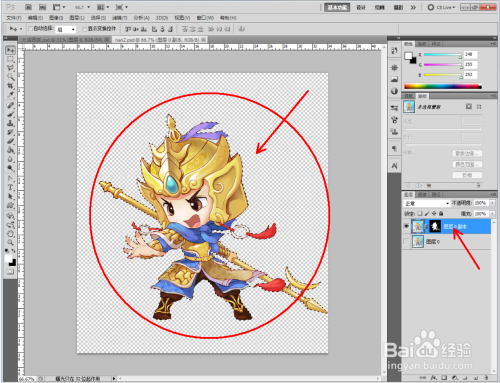This screenshot has height=383, width=500.
Task: Click the cyan color slider
Action: (x=442, y=55)
